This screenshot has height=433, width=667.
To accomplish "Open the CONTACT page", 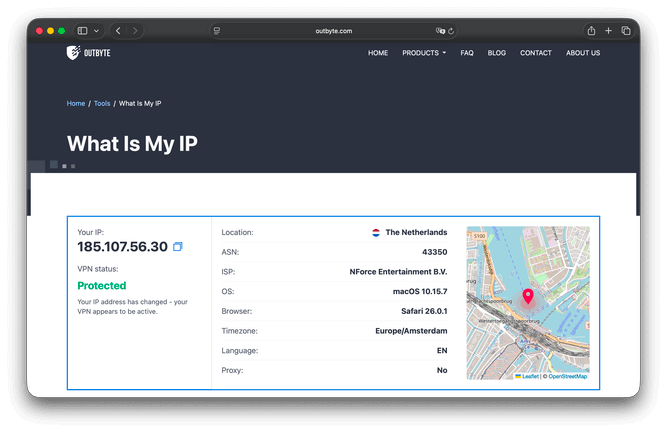I will pyautogui.click(x=536, y=53).
